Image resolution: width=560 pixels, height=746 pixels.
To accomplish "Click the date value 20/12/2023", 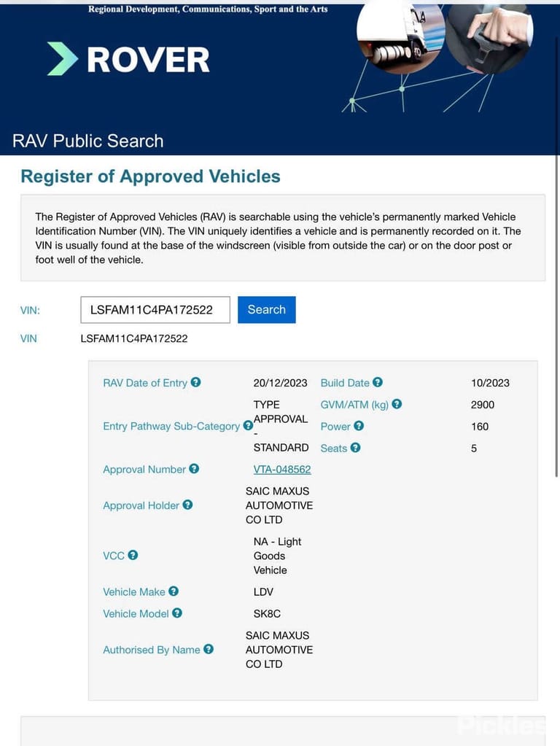I will [280, 383].
